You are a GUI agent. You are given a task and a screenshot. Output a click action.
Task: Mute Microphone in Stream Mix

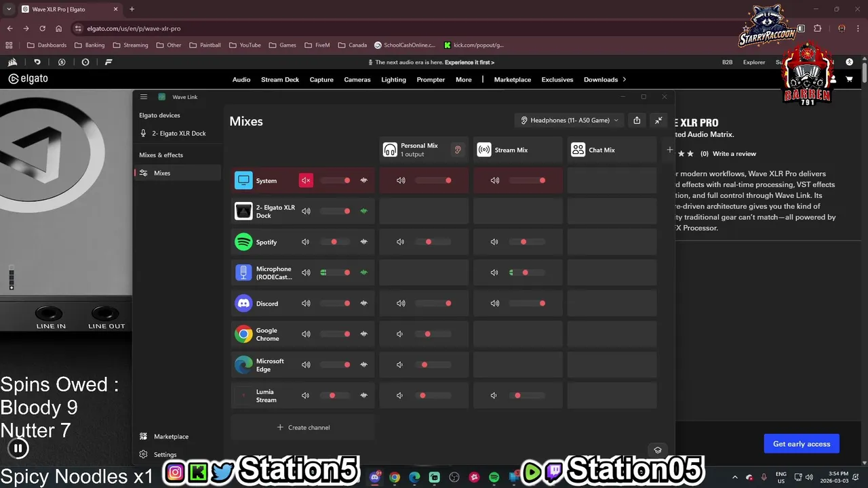[494, 272]
